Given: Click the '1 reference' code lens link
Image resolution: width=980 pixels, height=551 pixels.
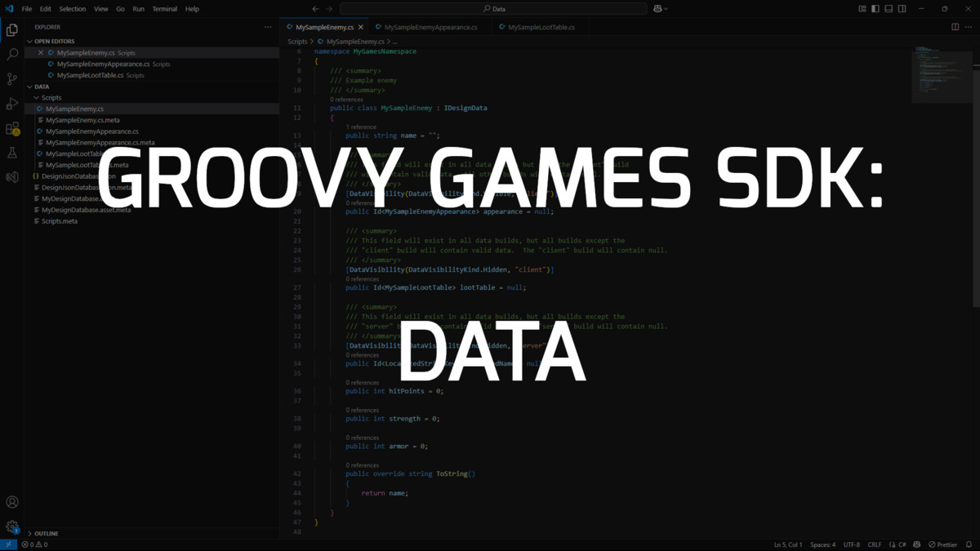Looking at the screenshot, I should coord(361,127).
